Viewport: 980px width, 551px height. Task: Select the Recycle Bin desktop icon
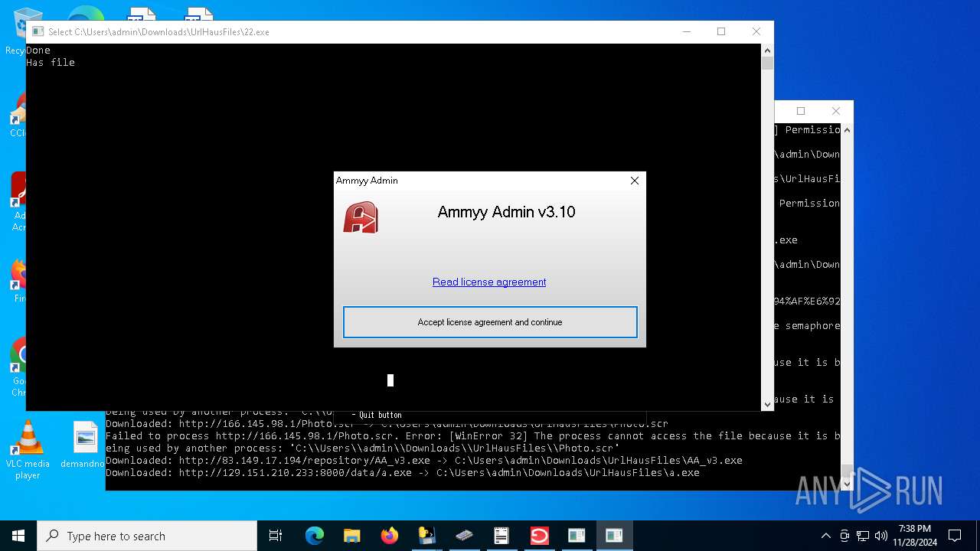pos(17,31)
